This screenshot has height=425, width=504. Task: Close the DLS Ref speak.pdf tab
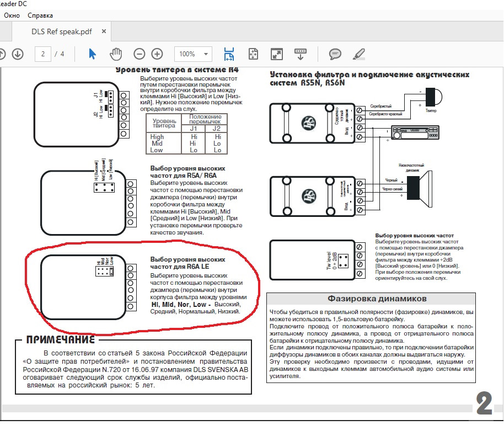tap(104, 31)
